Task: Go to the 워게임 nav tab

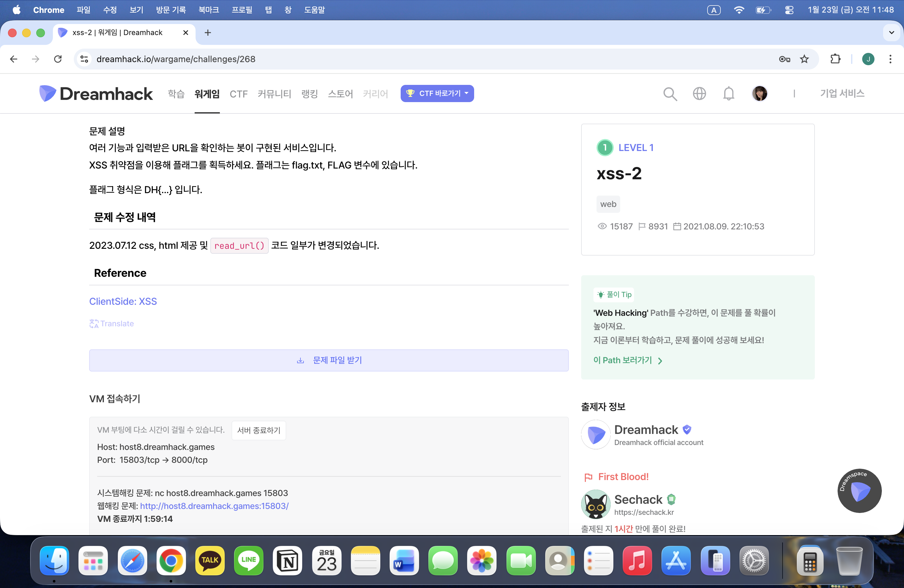Action: click(x=207, y=94)
